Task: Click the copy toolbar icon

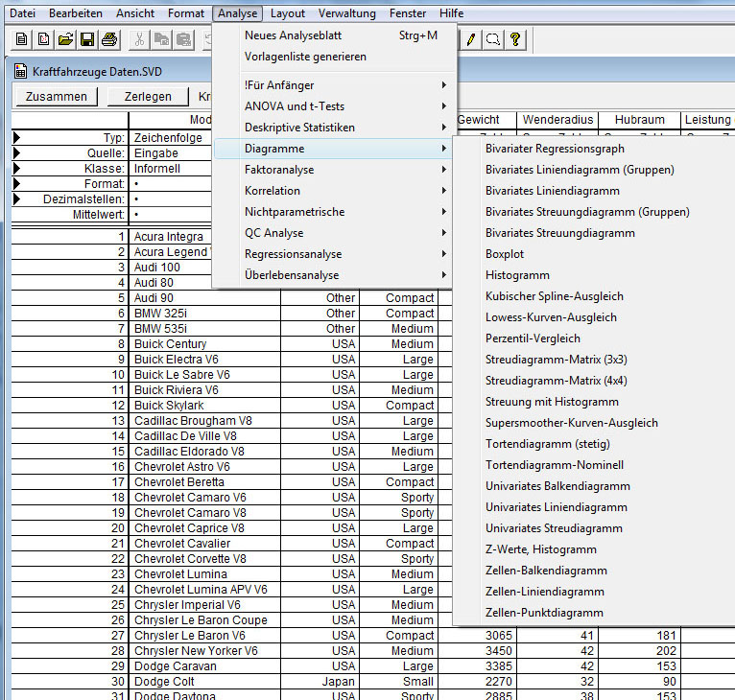Action: (162, 39)
